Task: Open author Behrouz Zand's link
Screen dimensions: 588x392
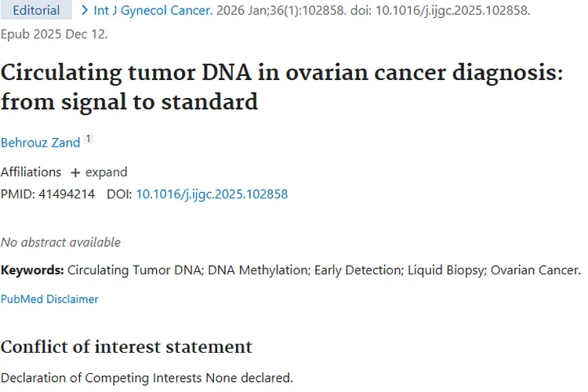Action: point(40,142)
